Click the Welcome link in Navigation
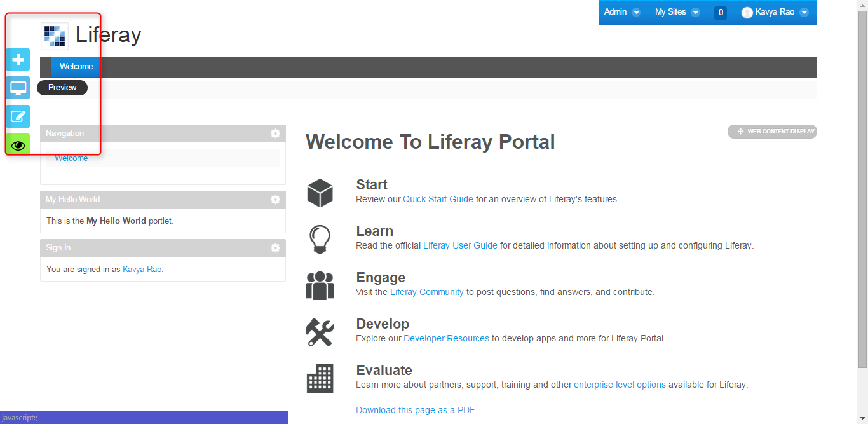This screenshot has width=868, height=424. pyautogui.click(x=71, y=158)
